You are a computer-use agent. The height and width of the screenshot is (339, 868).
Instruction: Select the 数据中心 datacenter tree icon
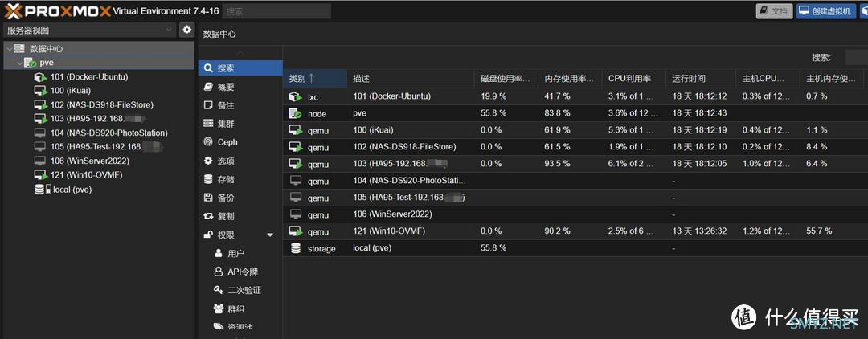(19, 49)
